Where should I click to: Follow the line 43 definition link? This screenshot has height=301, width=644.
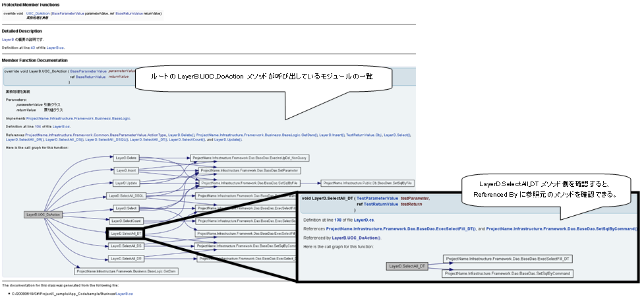32,48
